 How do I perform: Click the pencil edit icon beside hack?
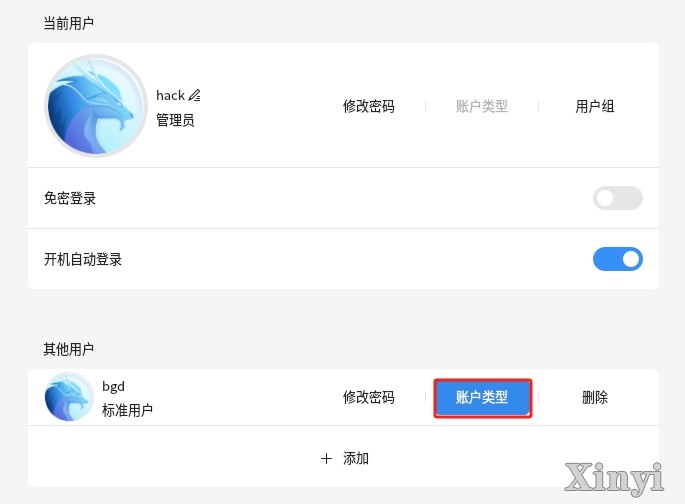click(x=194, y=95)
